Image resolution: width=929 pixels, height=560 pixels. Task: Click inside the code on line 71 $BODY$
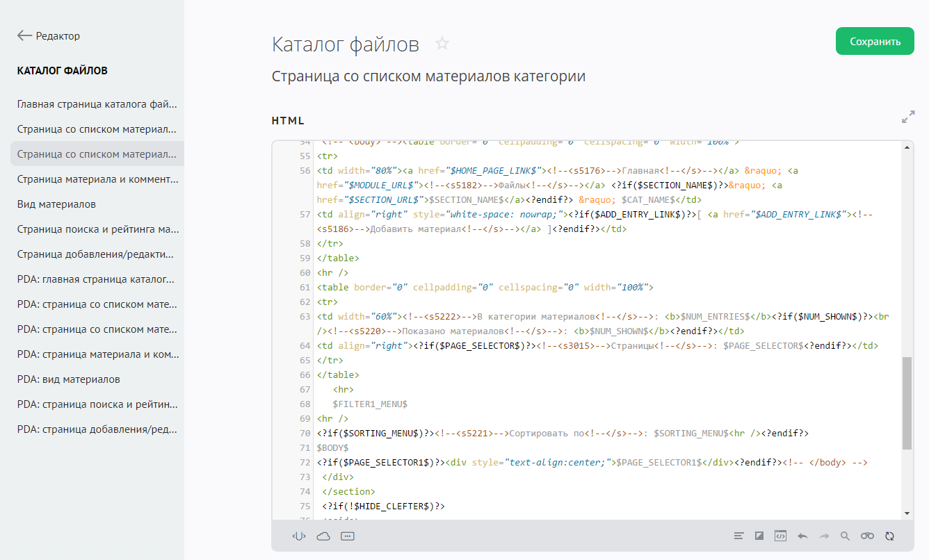333,448
